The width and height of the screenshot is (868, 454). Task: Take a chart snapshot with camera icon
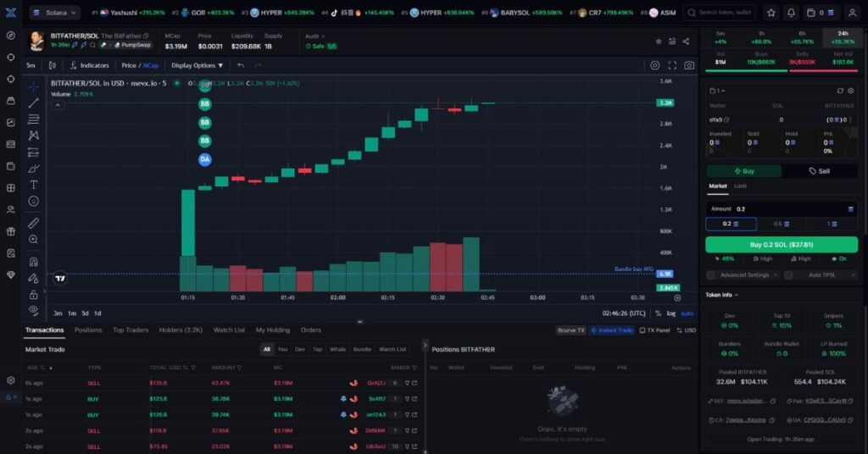(689, 65)
